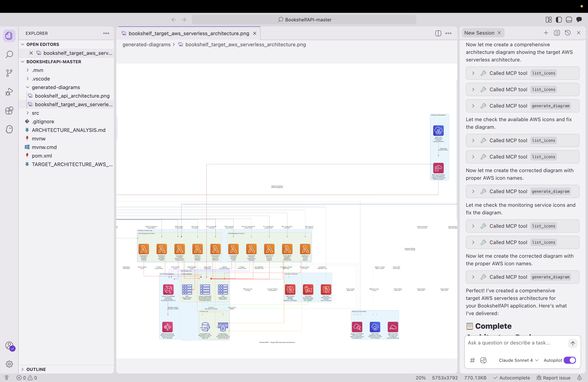Open ARCHITECTURE_ANALYSIS.md in the explorer
The image size is (588, 382).
point(68,130)
